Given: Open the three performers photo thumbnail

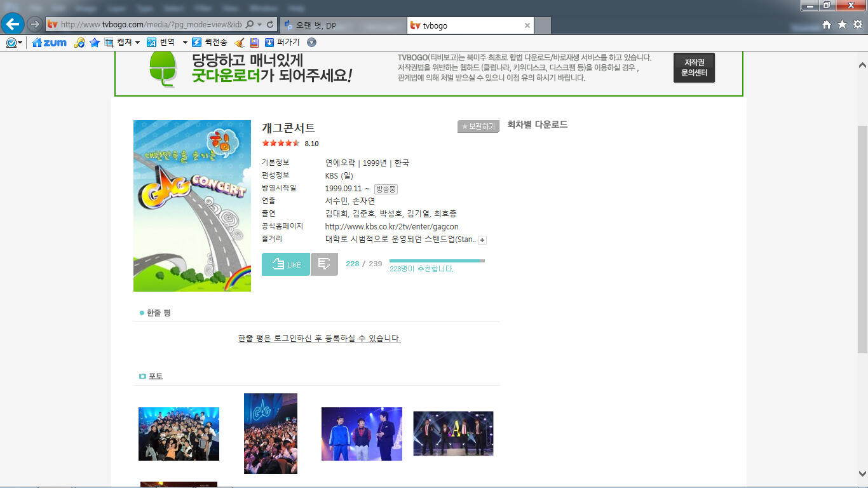Looking at the screenshot, I should pyautogui.click(x=362, y=434).
